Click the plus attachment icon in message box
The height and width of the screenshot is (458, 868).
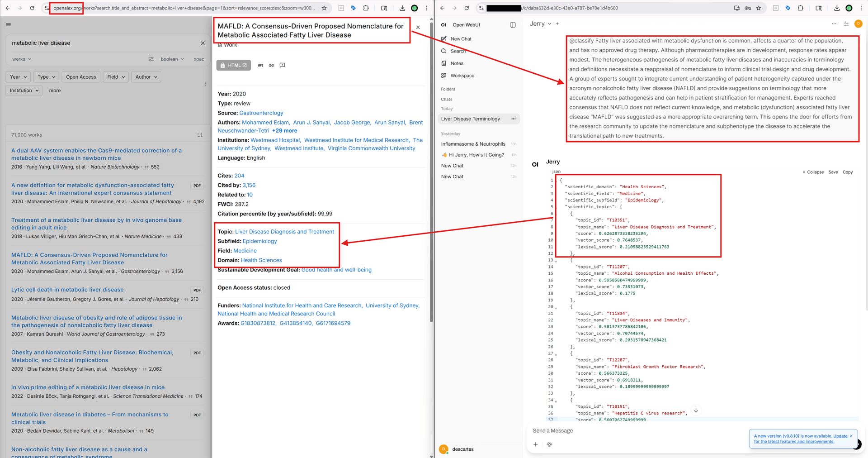pos(535,444)
